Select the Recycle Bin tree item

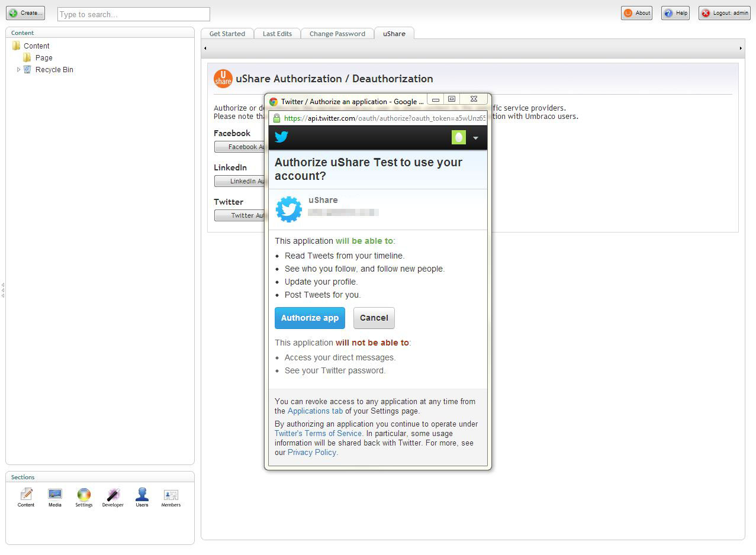(54, 69)
